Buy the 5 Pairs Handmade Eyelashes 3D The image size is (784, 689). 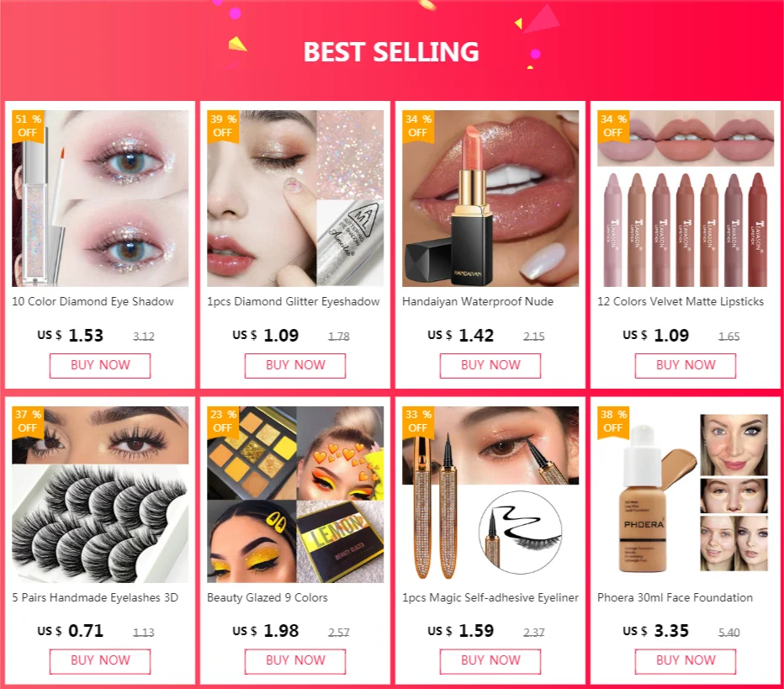(x=100, y=661)
